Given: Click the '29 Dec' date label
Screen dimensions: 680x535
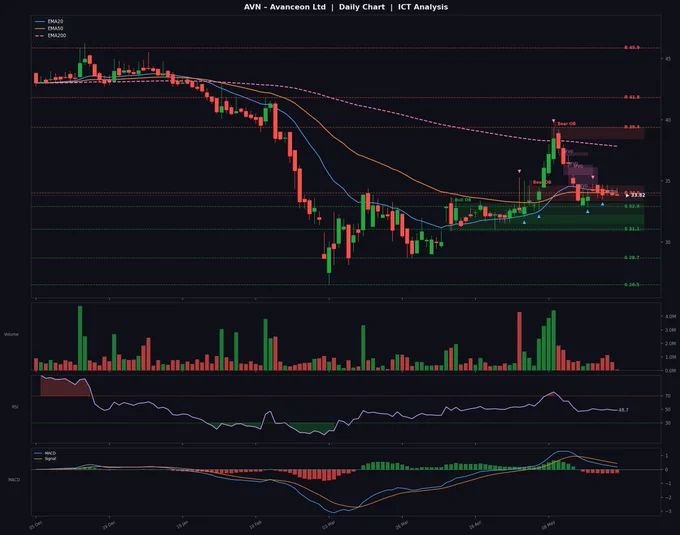Looking at the screenshot, I should pyautogui.click(x=109, y=525).
